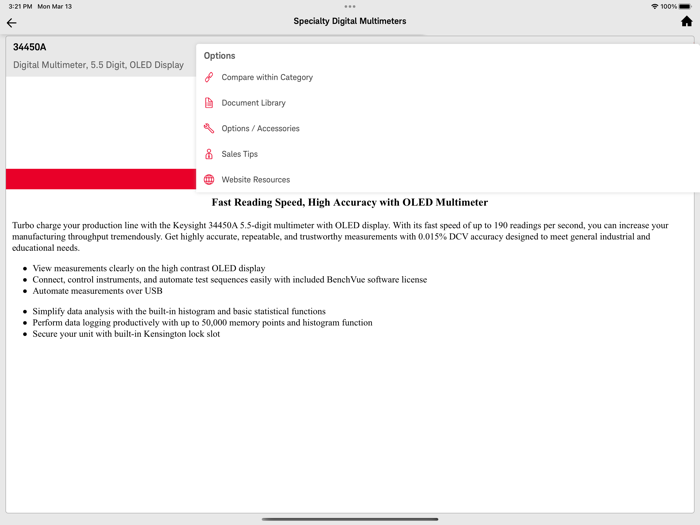Click the Fast Reading Speed heading

tap(350, 202)
